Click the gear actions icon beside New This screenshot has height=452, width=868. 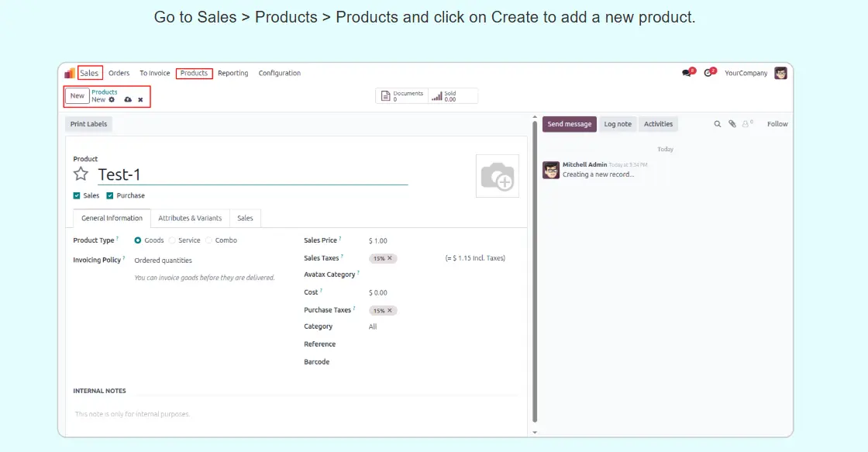pyautogui.click(x=112, y=100)
